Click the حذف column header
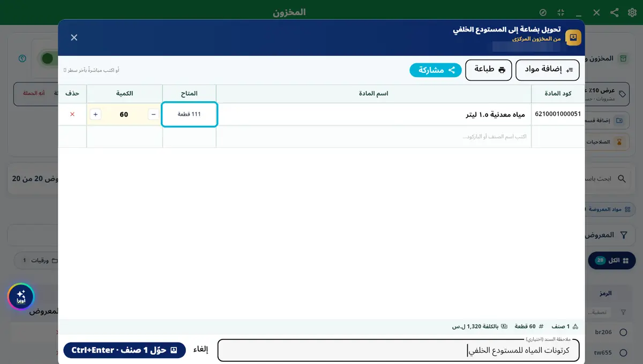This screenshot has height=364, width=643. (x=72, y=94)
